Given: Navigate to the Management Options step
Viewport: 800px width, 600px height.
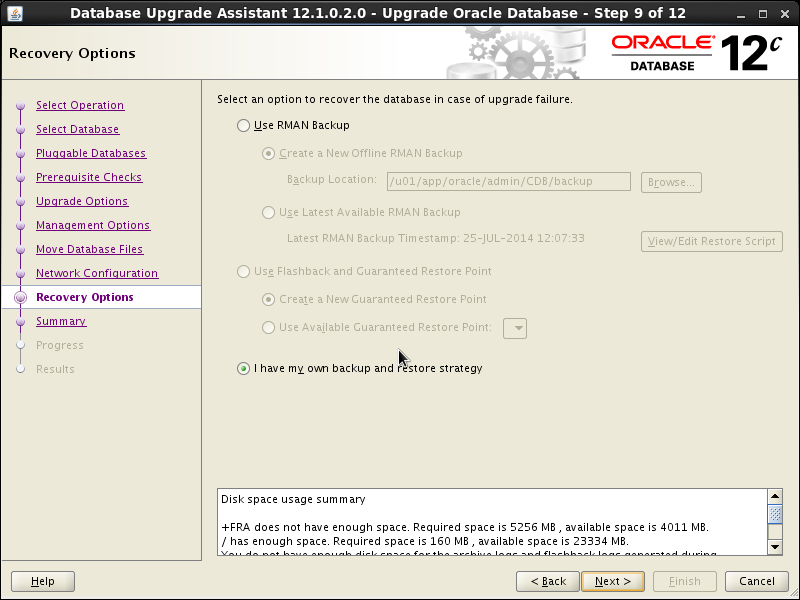Looking at the screenshot, I should pos(93,225).
